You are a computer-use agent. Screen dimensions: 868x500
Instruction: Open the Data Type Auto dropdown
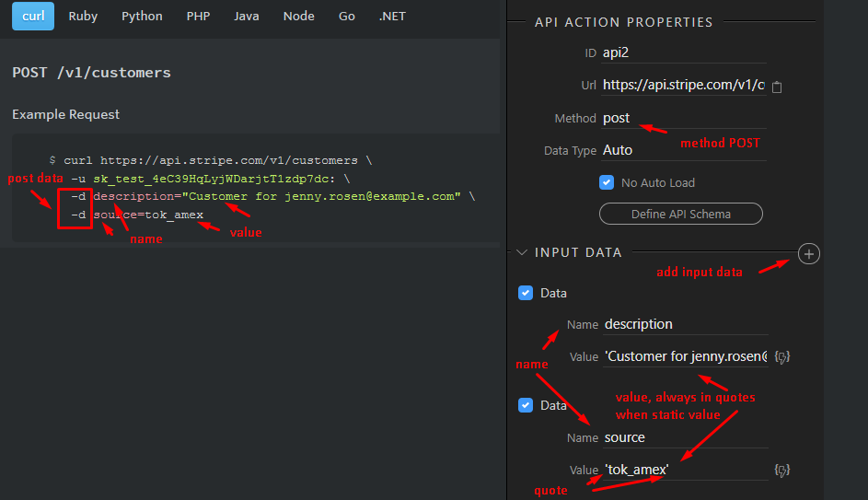tap(684, 150)
